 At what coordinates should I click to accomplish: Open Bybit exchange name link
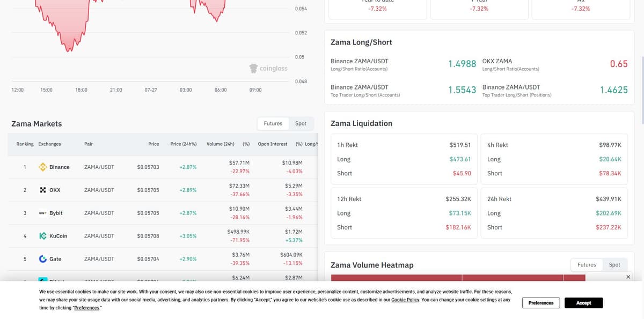pyautogui.click(x=56, y=213)
